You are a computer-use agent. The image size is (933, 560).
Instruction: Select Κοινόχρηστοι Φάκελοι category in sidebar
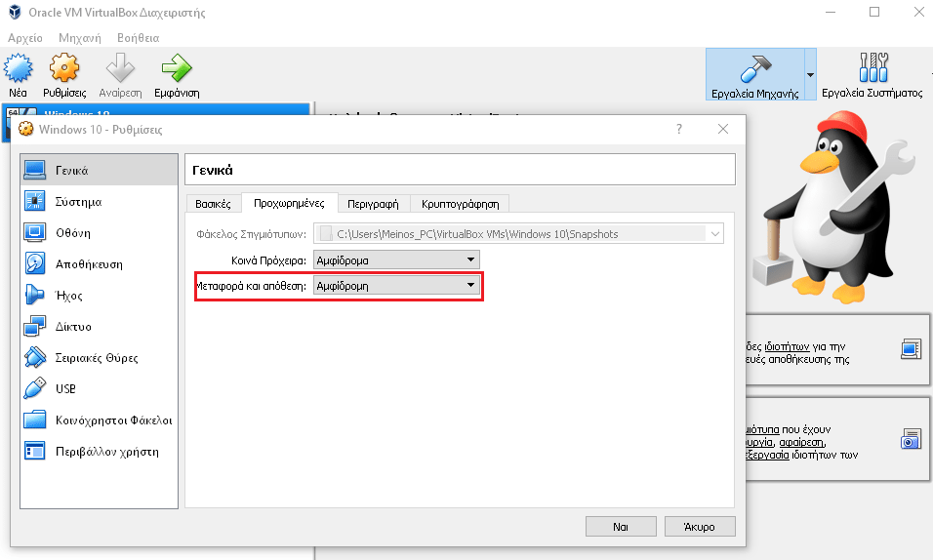click(99, 420)
